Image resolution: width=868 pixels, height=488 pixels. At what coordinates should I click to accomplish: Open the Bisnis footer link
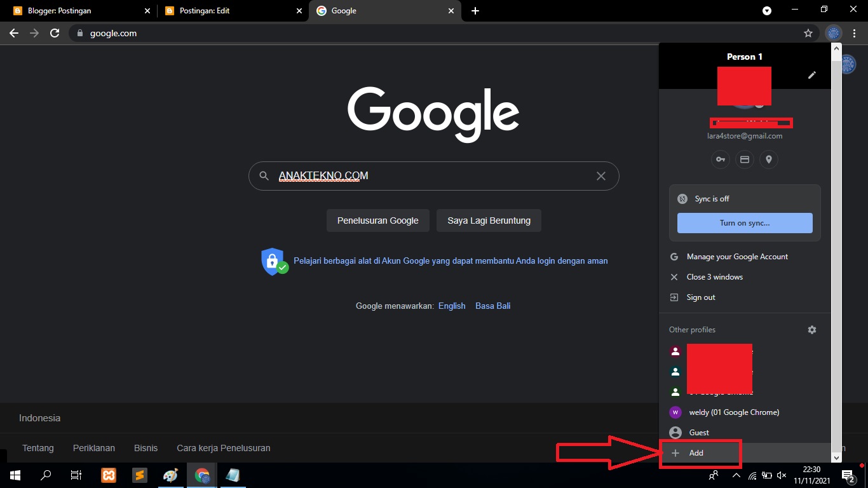146,448
